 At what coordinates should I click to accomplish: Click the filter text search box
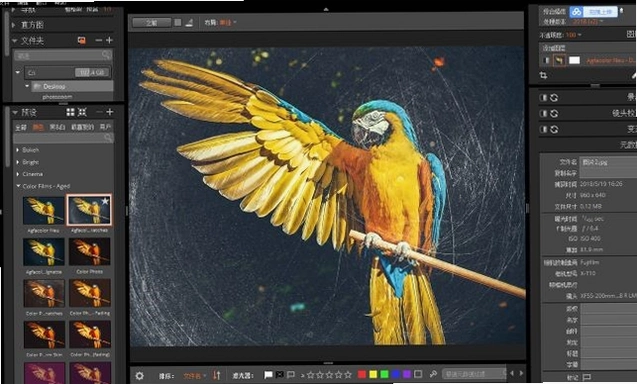473,374
